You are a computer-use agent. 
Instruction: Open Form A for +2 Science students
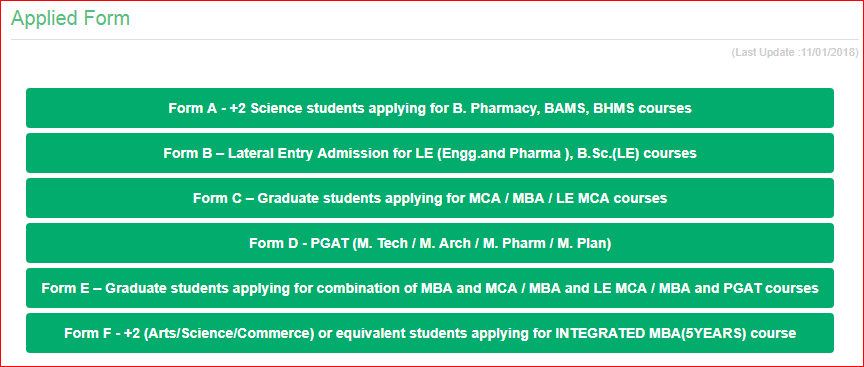point(430,108)
